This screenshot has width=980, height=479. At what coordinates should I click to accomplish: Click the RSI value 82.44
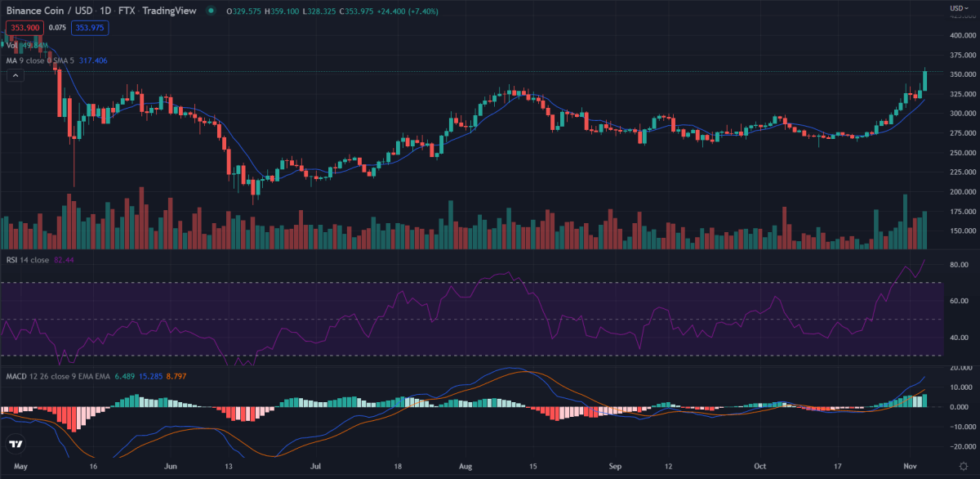coord(65,260)
